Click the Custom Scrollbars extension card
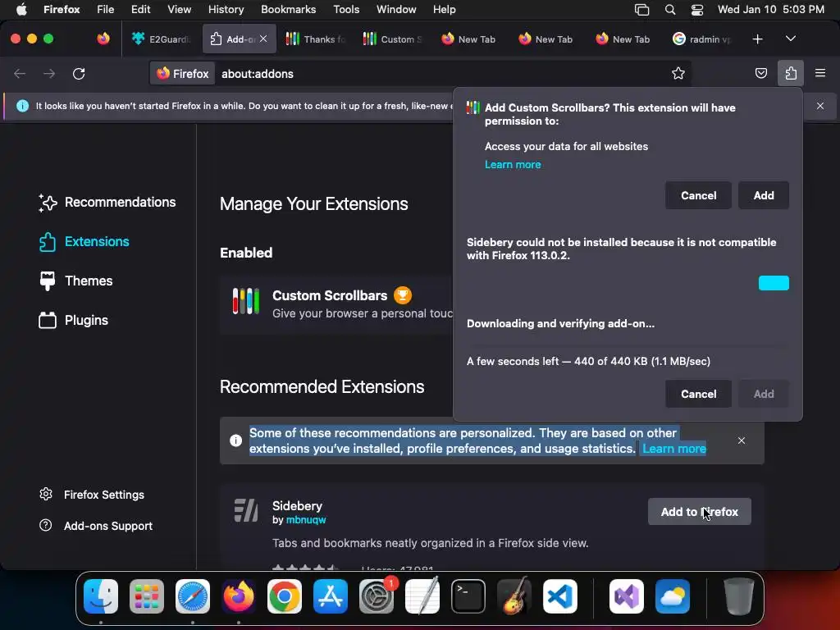The height and width of the screenshot is (630, 840). coord(336,304)
